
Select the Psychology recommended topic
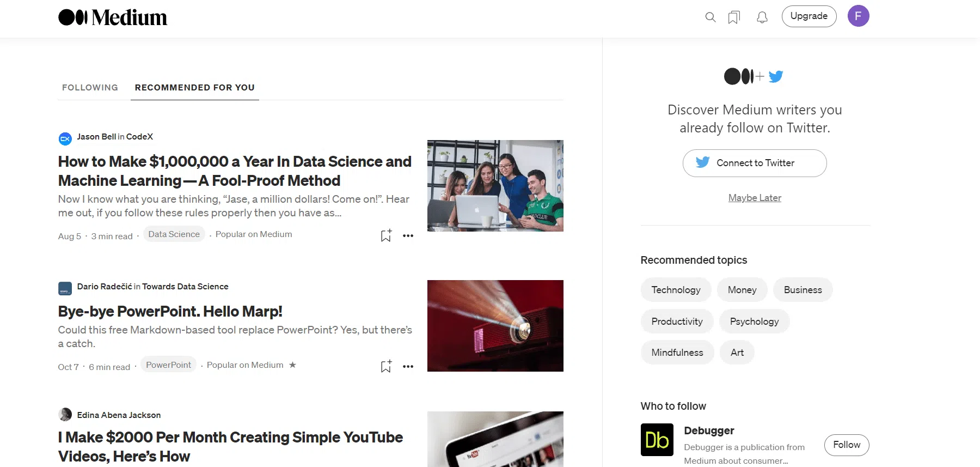pyautogui.click(x=754, y=322)
